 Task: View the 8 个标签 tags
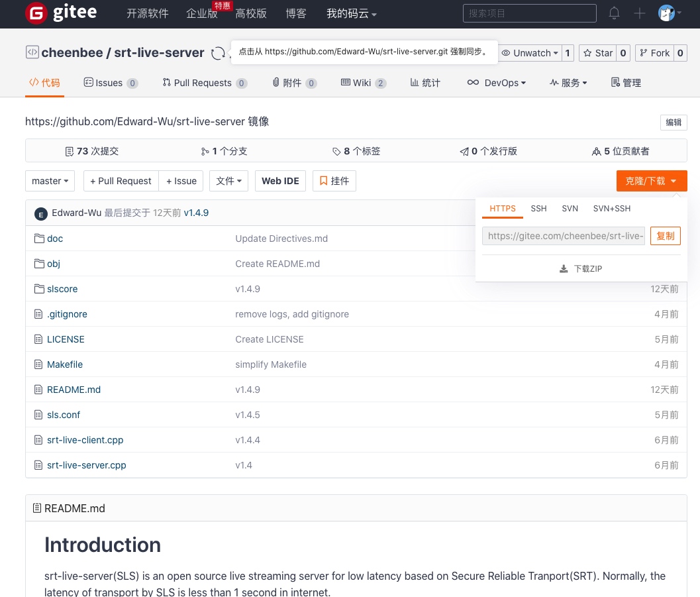pos(356,151)
